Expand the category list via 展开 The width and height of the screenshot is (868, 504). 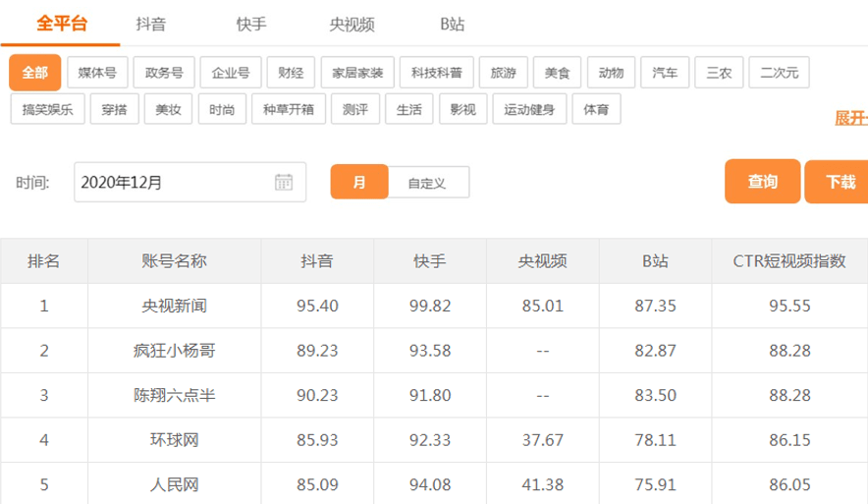click(851, 118)
